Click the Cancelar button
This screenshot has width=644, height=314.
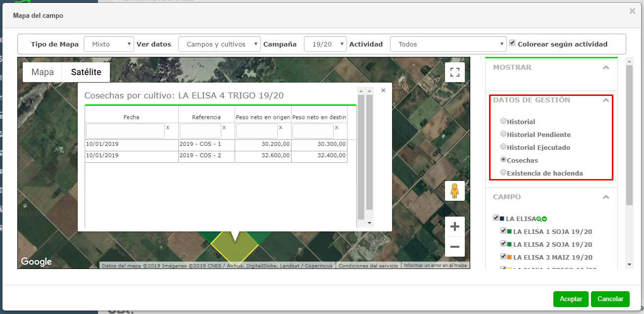pos(610,299)
